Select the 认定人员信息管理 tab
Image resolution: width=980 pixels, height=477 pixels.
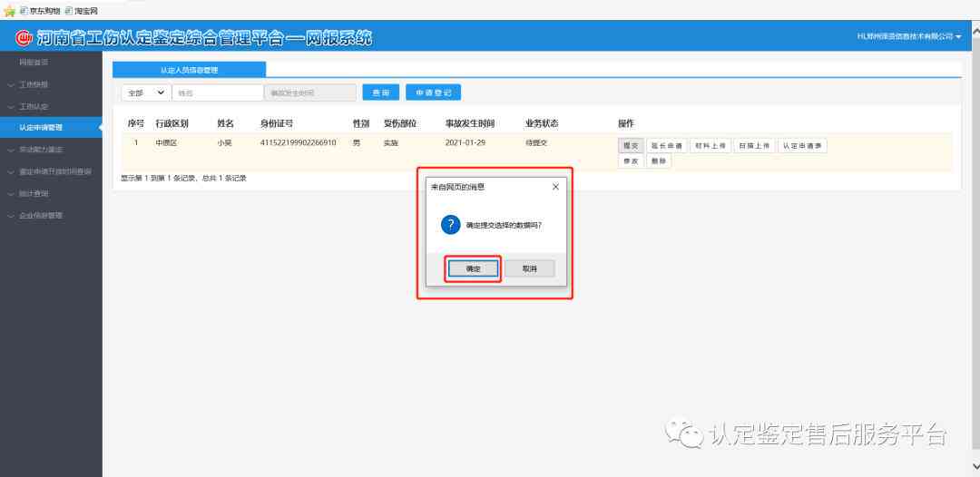[x=189, y=70]
